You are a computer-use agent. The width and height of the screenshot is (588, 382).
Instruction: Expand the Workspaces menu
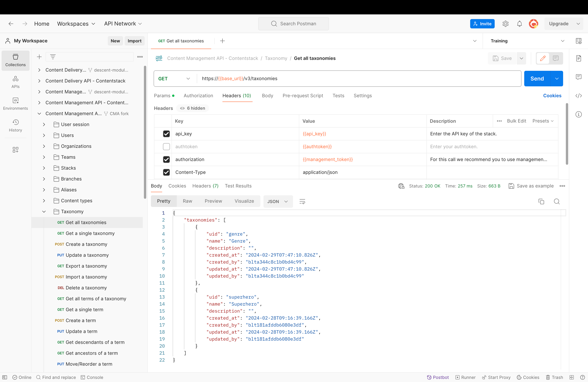tap(76, 24)
